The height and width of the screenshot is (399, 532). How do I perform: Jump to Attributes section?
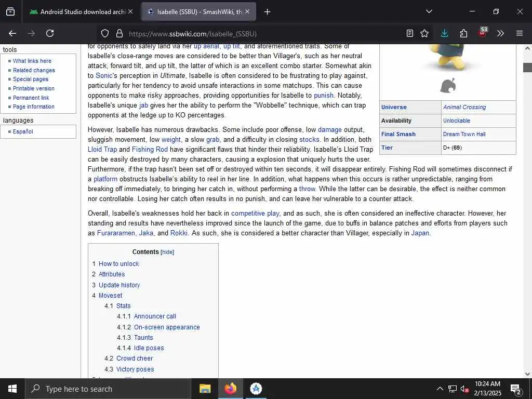point(112,274)
